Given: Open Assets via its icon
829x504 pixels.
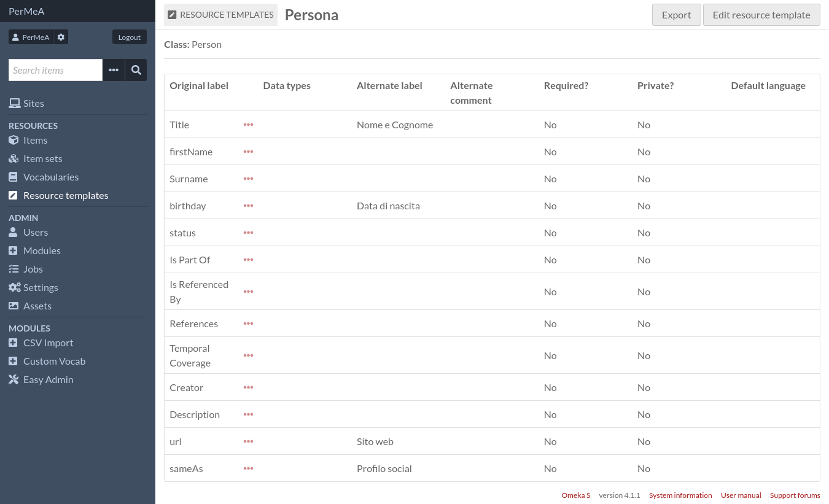Looking at the screenshot, I should 13,306.
